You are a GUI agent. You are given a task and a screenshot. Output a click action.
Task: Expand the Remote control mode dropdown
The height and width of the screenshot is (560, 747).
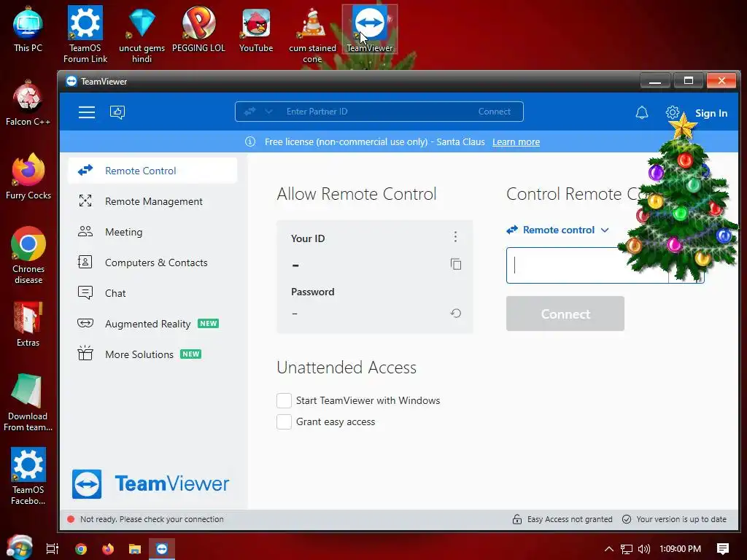[558, 230]
